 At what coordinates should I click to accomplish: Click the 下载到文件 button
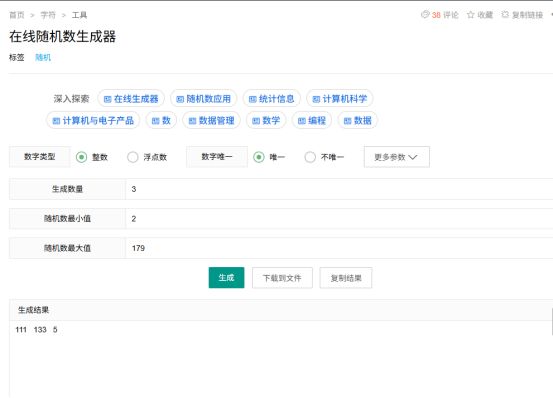point(282,278)
